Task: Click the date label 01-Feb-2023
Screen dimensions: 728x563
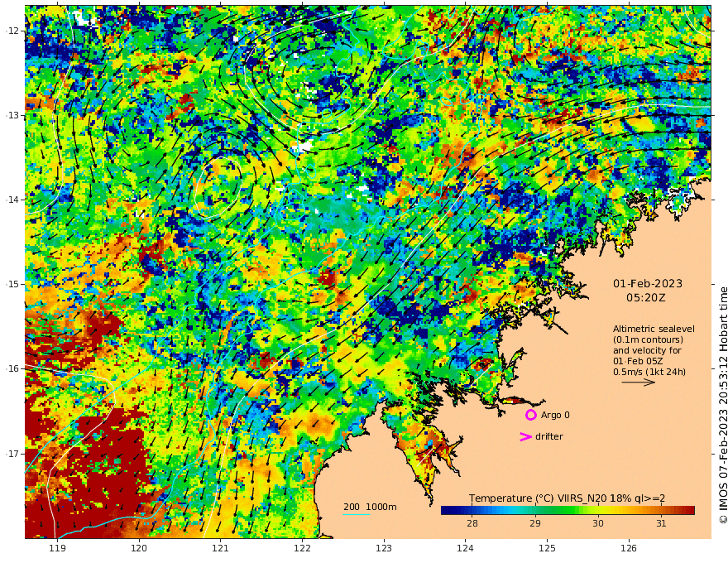Action: (648, 283)
